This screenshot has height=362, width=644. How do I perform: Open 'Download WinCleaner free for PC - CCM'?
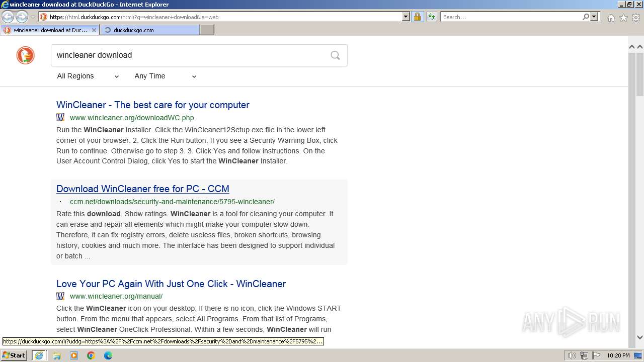pyautogui.click(x=143, y=189)
